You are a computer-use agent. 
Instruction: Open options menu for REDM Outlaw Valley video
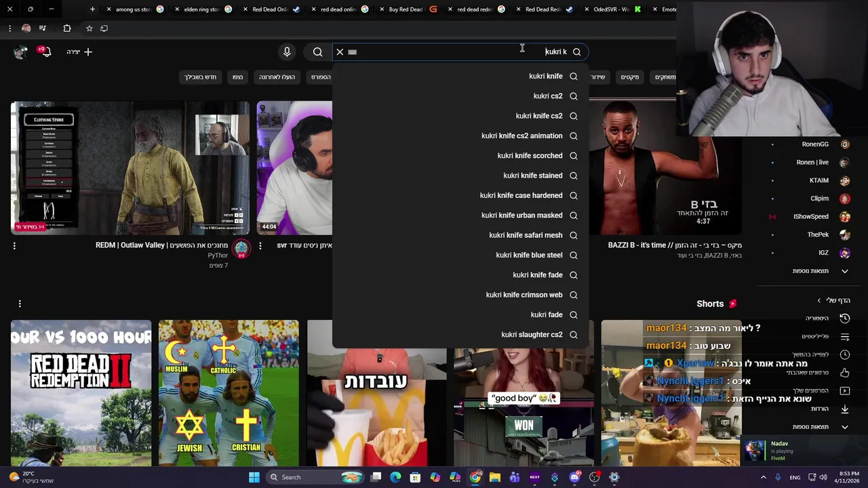[14, 246]
